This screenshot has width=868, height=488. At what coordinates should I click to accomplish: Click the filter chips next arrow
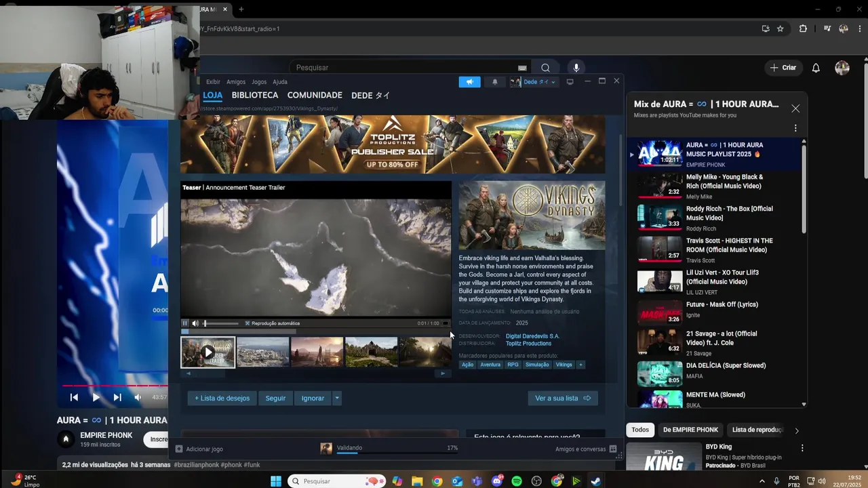797,430
